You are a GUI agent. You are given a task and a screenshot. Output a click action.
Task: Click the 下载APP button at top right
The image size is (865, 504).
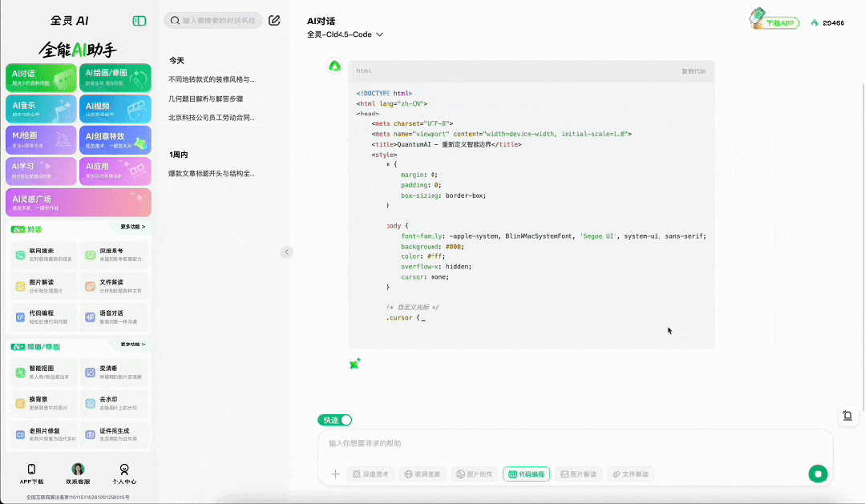[775, 21]
